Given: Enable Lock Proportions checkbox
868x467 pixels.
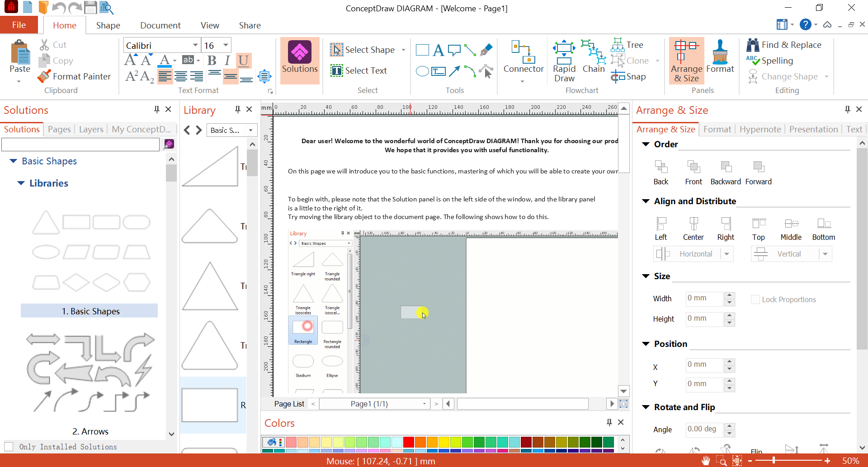Looking at the screenshot, I should pyautogui.click(x=755, y=299).
